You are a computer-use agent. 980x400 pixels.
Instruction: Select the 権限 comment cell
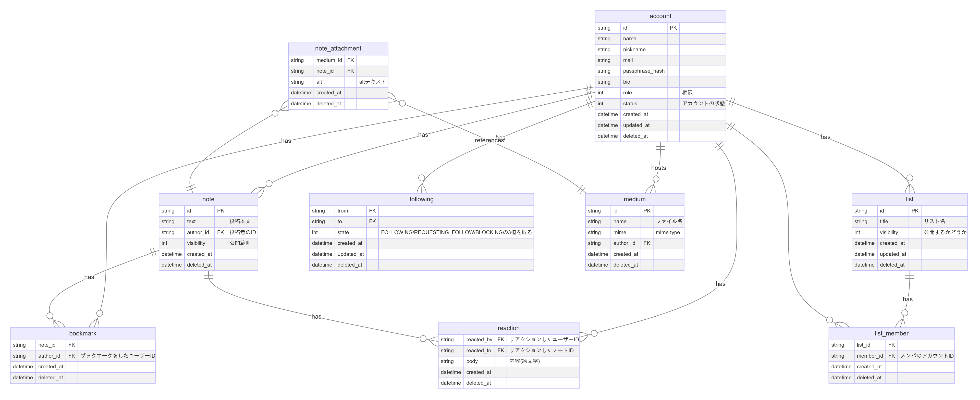tap(702, 93)
